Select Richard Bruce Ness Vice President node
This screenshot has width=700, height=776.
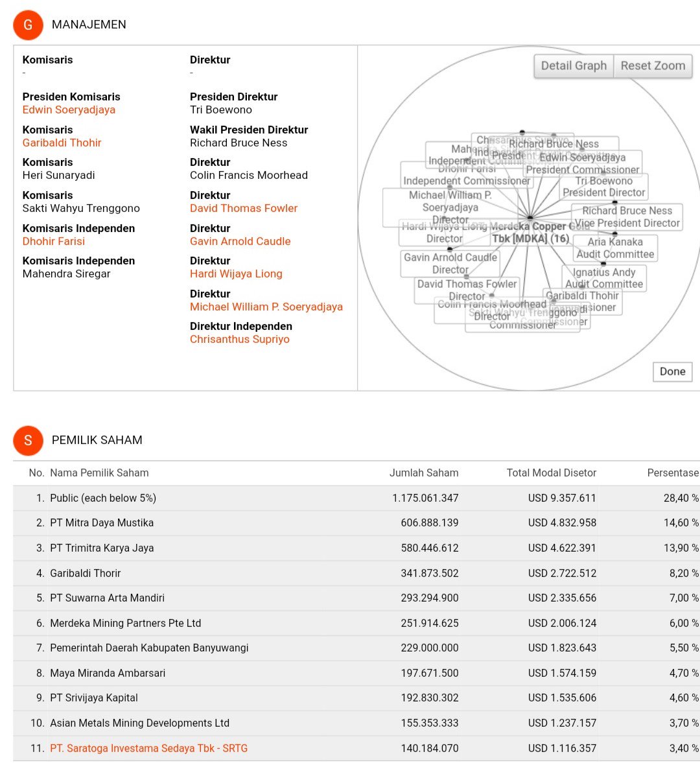click(627, 217)
